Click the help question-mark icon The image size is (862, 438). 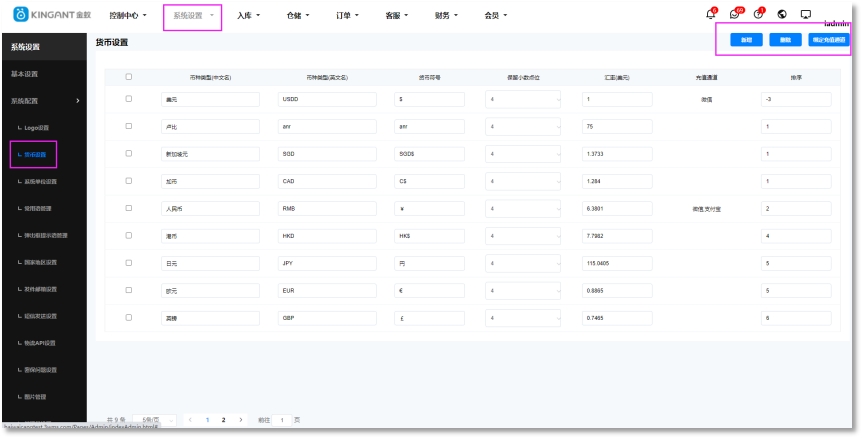(x=758, y=15)
